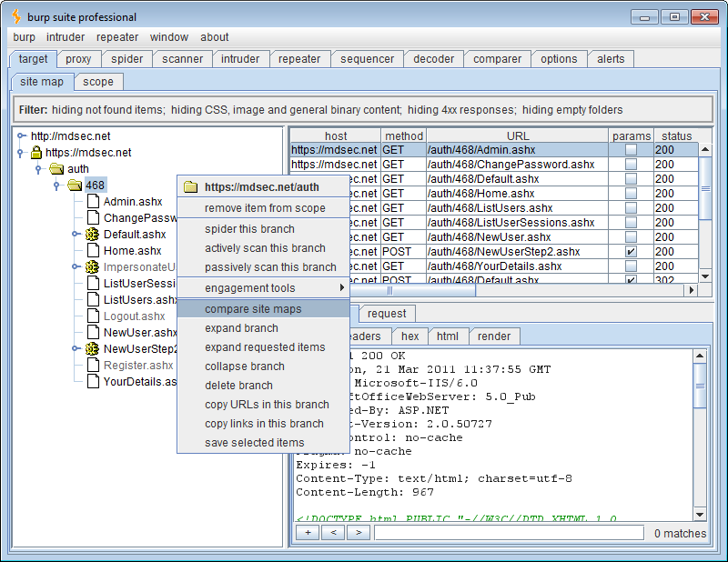Image resolution: width=728 pixels, height=562 pixels.
Task: Click the 468 folder icon in tree
Action: click(75, 186)
